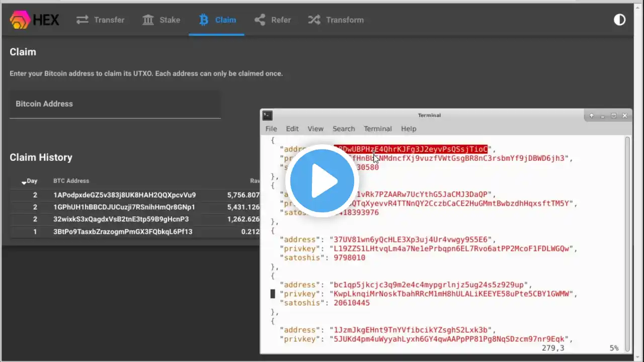644x362 pixels.
Task: Select row with address 32wixkS3xQagdxVsB2tnE3tp59B9gHcnP3
Action: coord(135,219)
